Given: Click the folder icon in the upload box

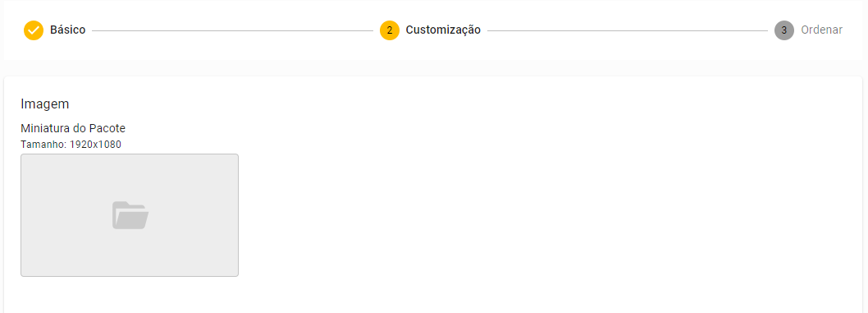Looking at the screenshot, I should click(x=130, y=215).
